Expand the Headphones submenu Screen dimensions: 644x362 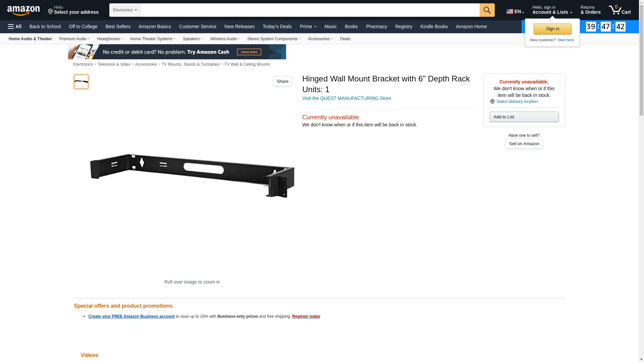pyautogui.click(x=110, y=39)
